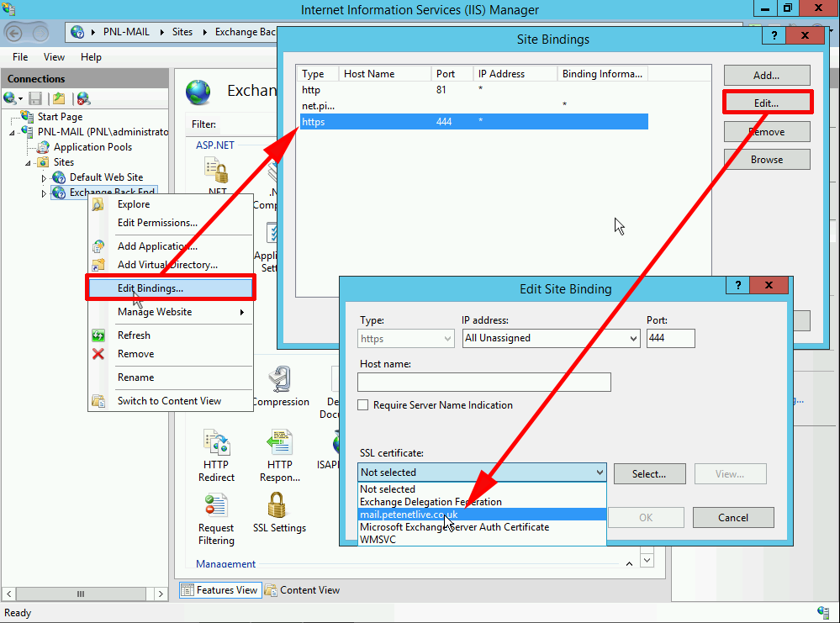Click the Explore magnifier icon in context menu
Screen dimensions: 840x623
coord(98,204)
